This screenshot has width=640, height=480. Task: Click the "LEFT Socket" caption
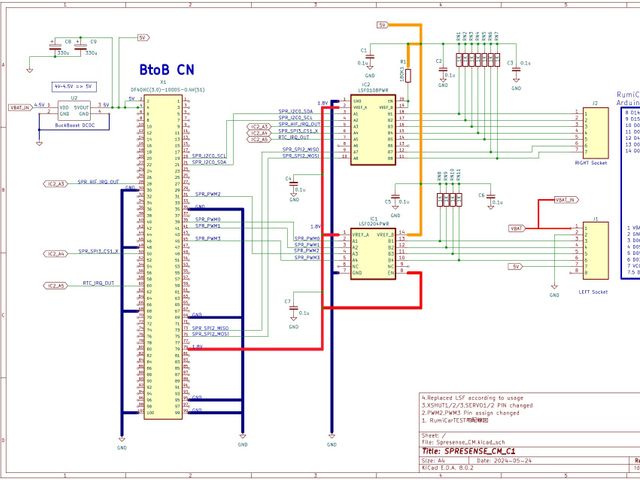[593, 292]
